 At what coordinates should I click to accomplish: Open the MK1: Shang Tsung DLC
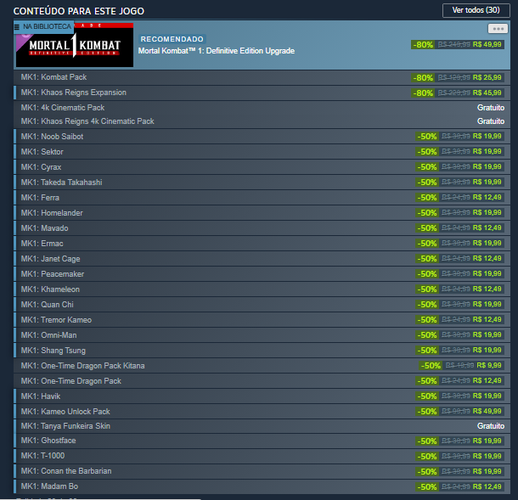click(x=262, y=351)
